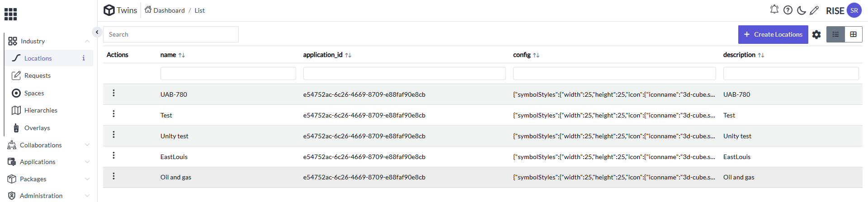This screenshot has height=202, width=868.
Task: Sort by application_id column arrows
Action: [348, 55]
